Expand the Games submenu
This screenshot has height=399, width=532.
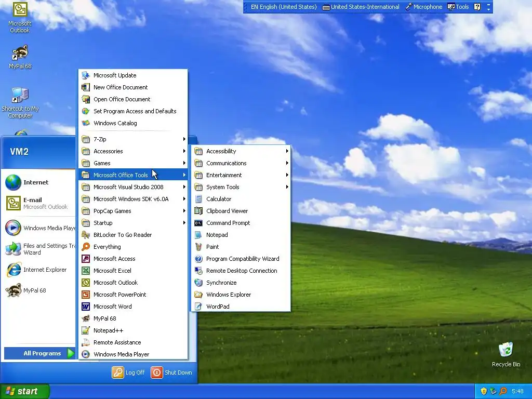click(x=132, y=163)
